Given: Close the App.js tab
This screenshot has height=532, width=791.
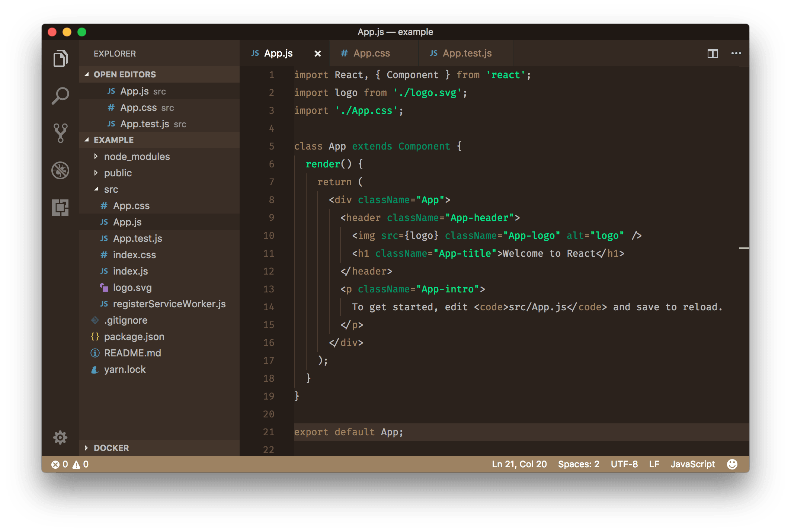Looking at the screenshot, I should tap(318, 53).
